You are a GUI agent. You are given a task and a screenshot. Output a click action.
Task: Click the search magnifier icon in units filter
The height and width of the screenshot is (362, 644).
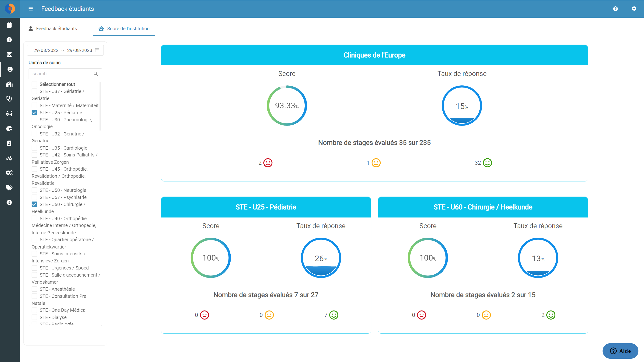[96, 74]
